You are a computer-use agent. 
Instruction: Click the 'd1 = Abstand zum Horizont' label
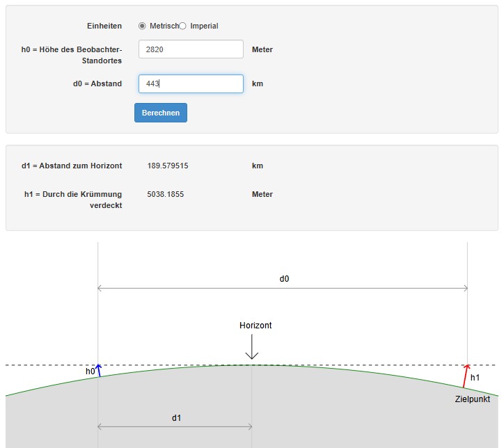[72, 166]
